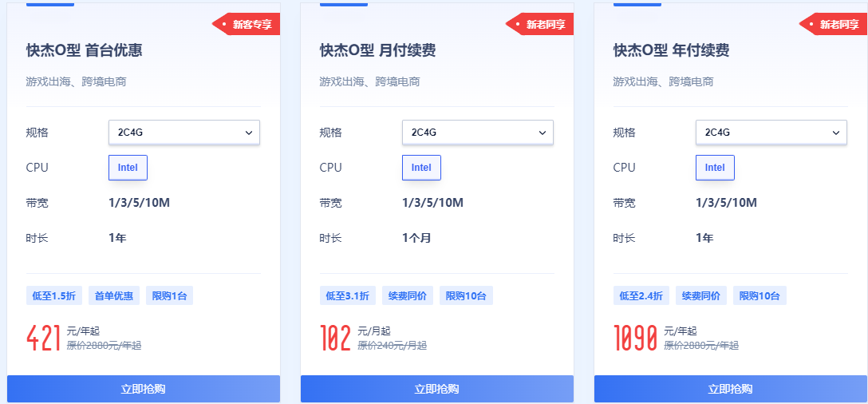Open the spec dropdown in 首台优惠 card

click(x=183, y=133)
